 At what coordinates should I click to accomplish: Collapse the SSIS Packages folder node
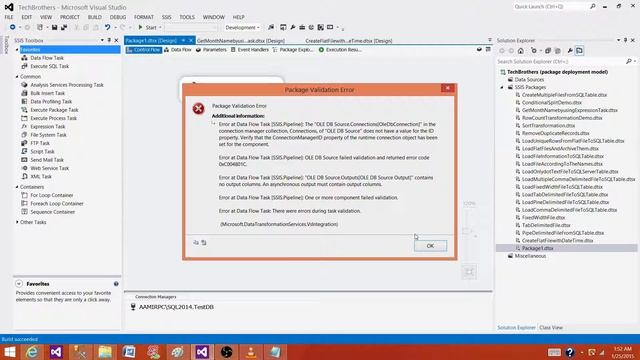pyautogui.click(x=502, y=87)
